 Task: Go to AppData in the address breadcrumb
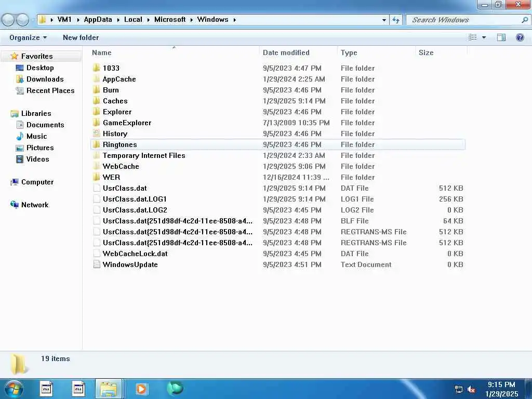[x=98, y=20]
